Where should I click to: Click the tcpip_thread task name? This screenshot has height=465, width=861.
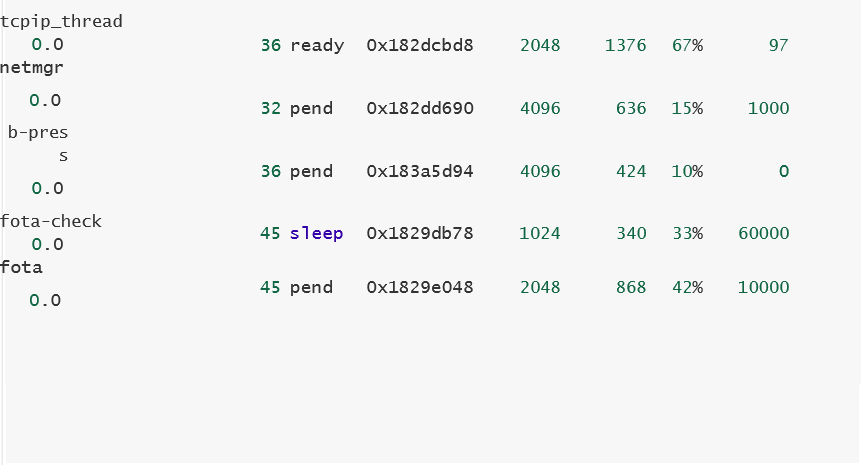coord(61,21)
